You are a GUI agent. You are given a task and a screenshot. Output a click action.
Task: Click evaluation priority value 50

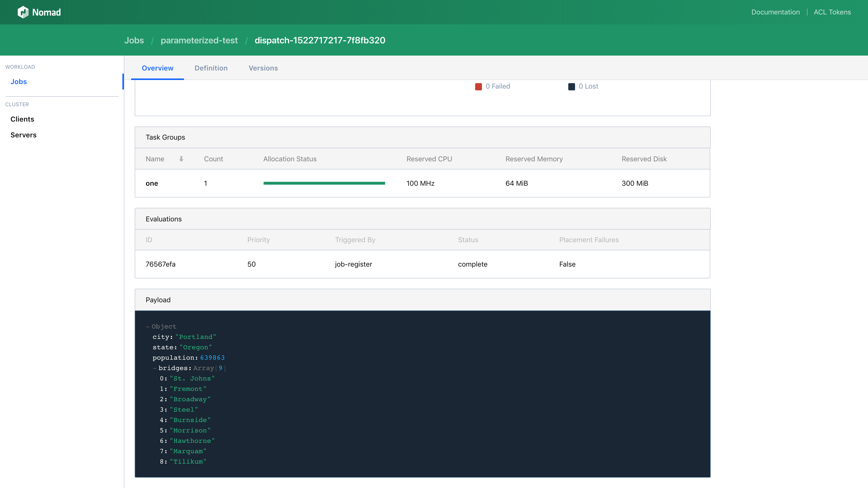click(251, 264)
